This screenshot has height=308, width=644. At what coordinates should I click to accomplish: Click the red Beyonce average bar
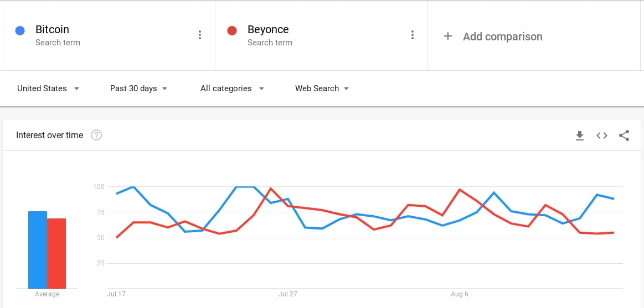(56, 253)
